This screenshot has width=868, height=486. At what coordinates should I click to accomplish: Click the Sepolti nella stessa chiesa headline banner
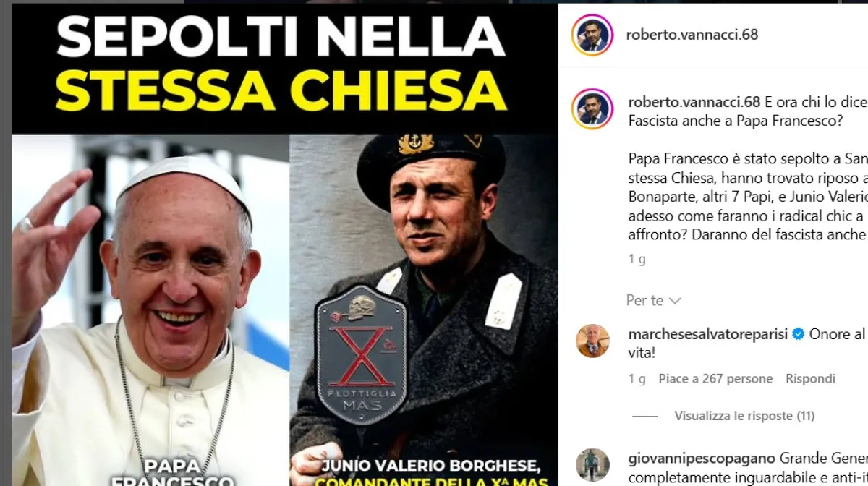click(284, 69)
